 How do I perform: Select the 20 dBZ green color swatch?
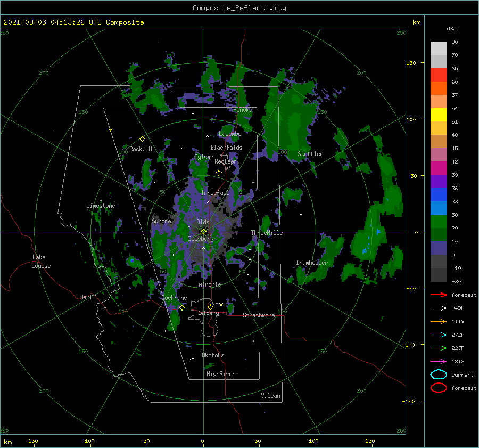[x=439, y=221]
